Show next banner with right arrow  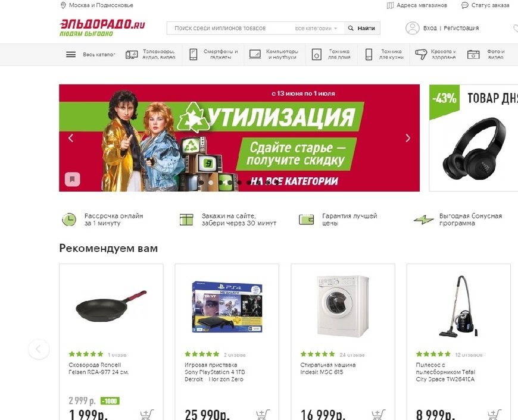click(x=408, y=138)
